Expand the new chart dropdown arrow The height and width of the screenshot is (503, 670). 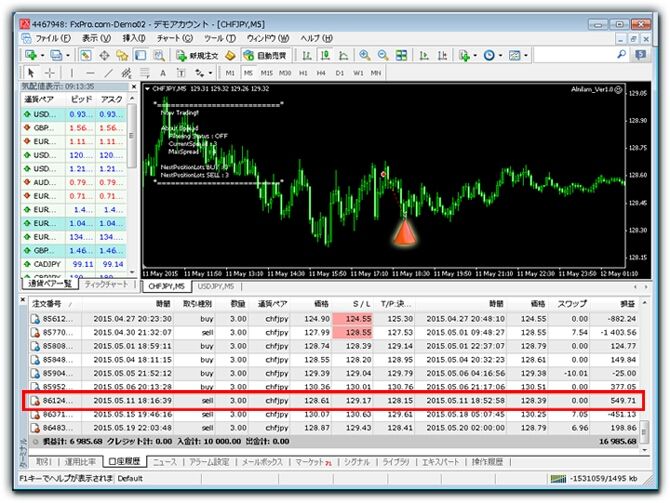coord(42,56)
